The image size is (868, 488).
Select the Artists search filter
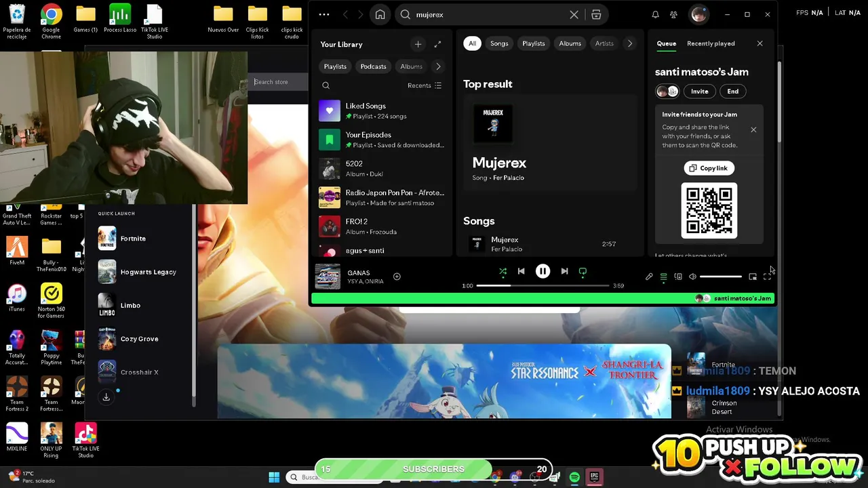point(604,43)
